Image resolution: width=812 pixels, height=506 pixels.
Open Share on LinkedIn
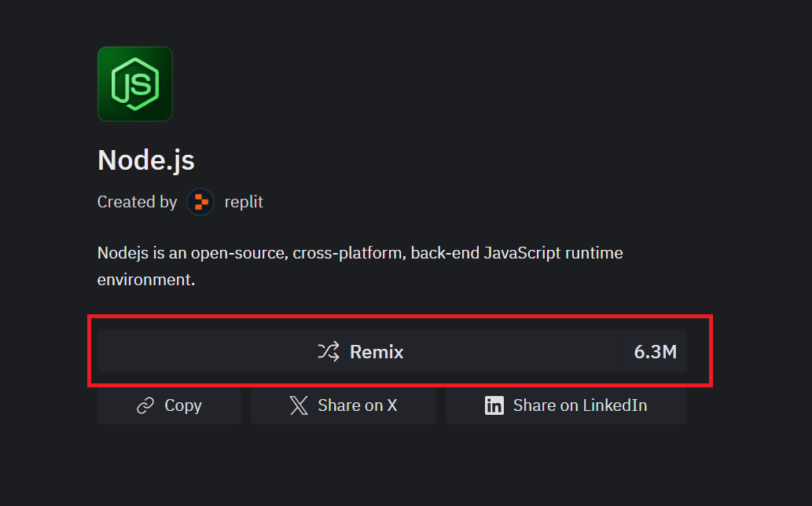click(x=565, y=405)
